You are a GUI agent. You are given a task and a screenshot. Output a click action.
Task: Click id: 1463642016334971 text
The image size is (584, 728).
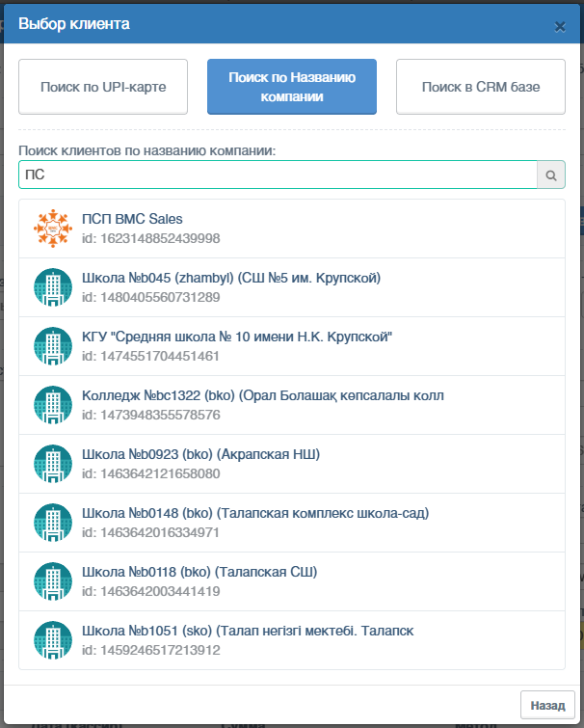[x=150, y=532]
